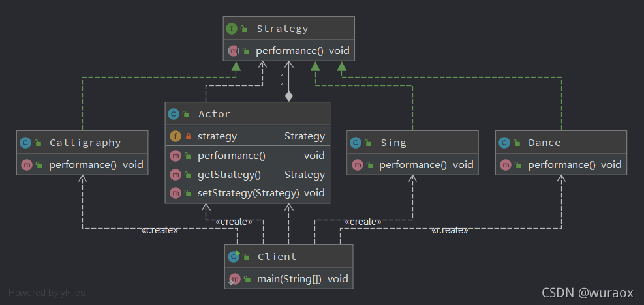Click the «create» label on the Calligraphy edge
Viewport: 644px width, 305px height.
(x=159, y=230)
